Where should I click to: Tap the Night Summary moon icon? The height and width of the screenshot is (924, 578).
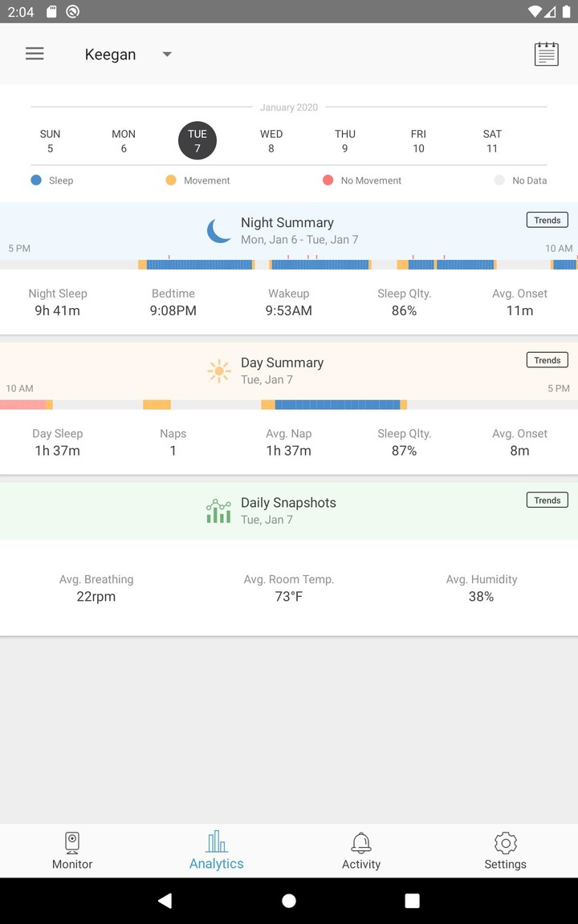click(x=218, y=231)
